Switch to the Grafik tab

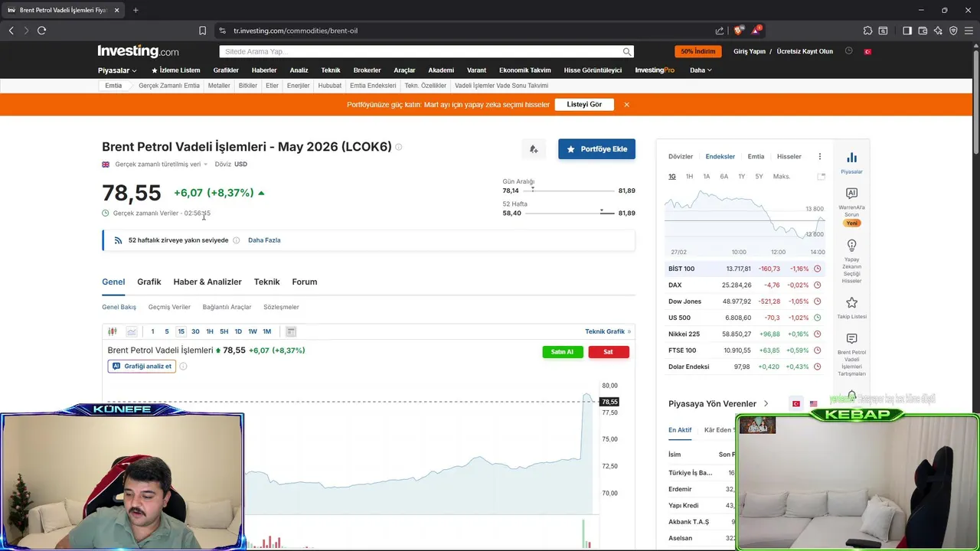pos(149,282)
